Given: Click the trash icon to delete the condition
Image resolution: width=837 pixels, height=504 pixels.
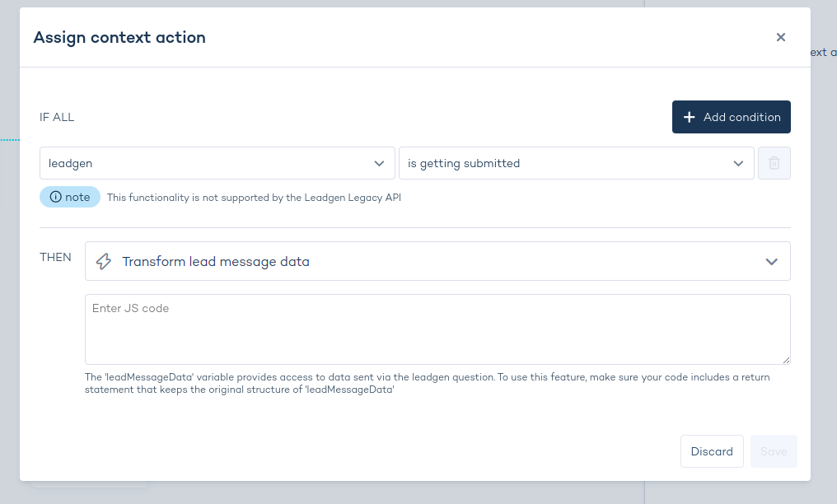Looking at the screenshot, I should pyautogui.click(x=774, y=163).
